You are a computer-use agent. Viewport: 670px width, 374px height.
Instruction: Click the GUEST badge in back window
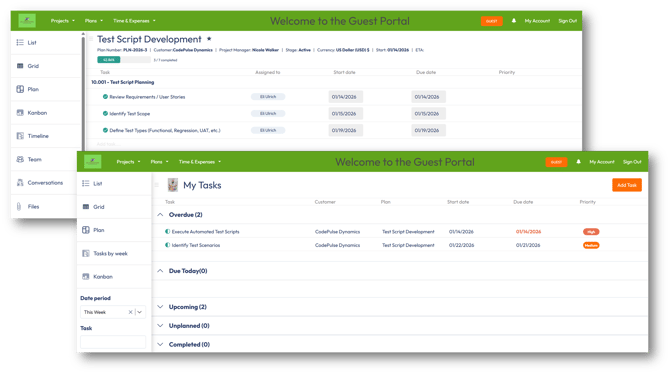click(492, 21)
